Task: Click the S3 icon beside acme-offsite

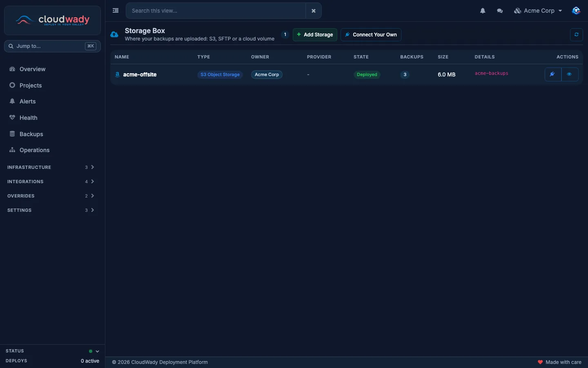Action: pyautogui.click(x=117, y=74)
